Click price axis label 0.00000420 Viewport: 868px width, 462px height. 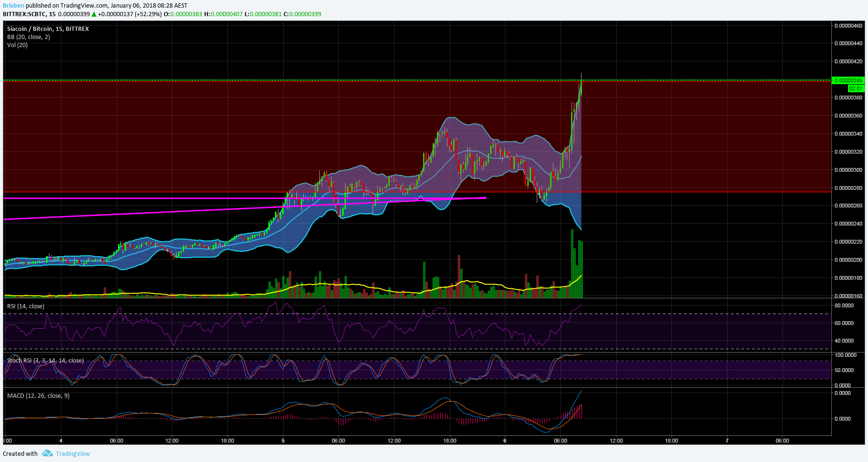click(848, 61)
